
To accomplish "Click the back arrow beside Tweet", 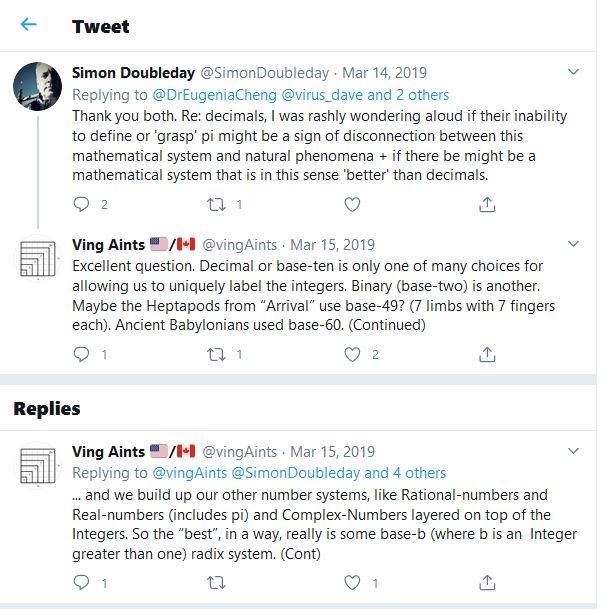I will 29,25.
